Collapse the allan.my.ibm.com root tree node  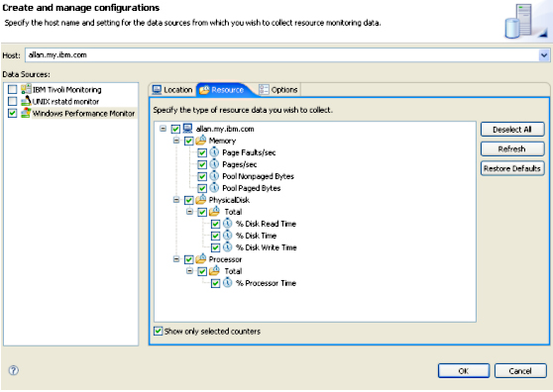163,129
